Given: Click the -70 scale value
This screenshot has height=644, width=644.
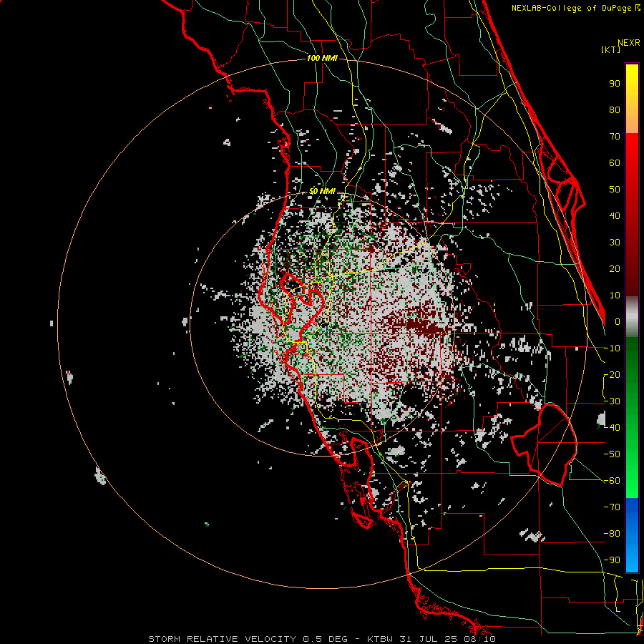Looking at the screenshot, I should point(612,507).
